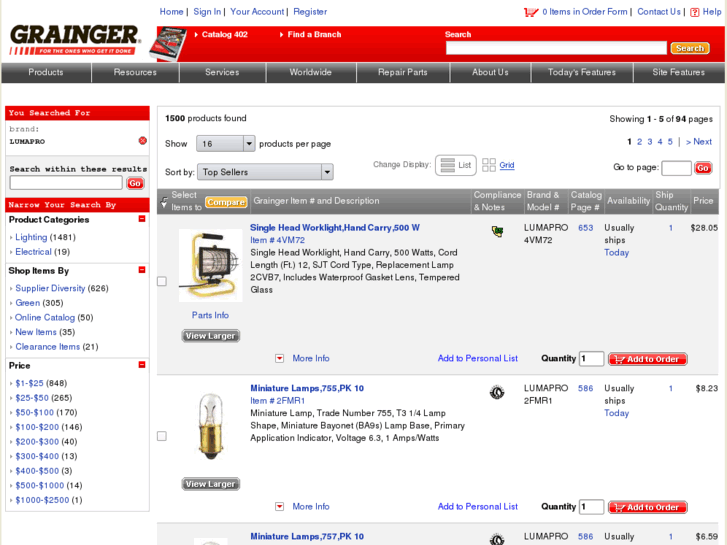Filter by price range $500-$1000

click(40, 485)
